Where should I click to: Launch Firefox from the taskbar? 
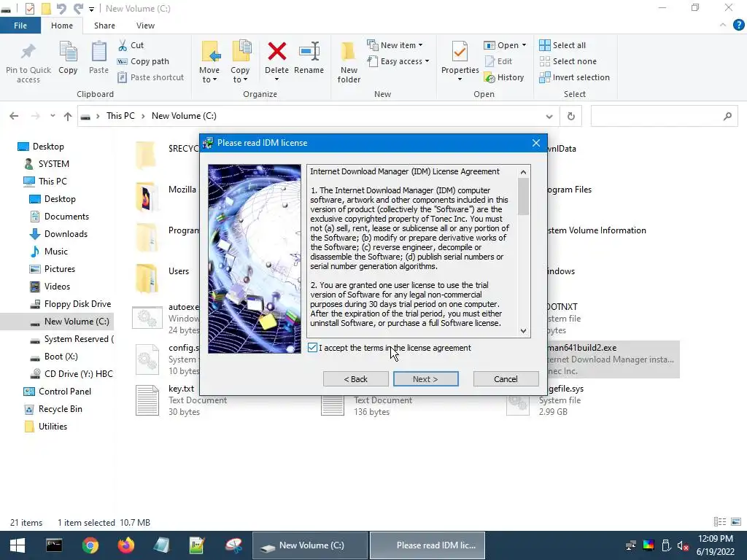(x=125, y=545)
